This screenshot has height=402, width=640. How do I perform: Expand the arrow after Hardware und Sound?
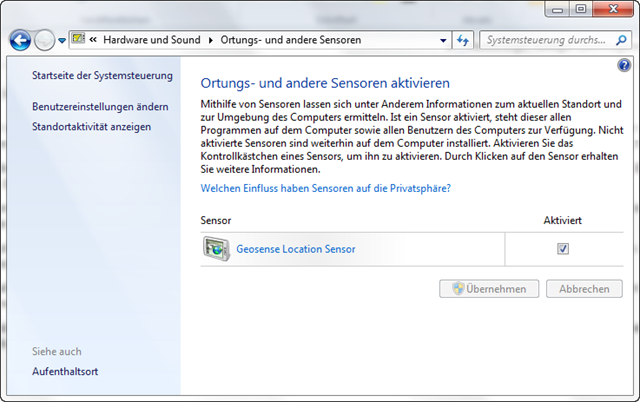tap(211, 41)
